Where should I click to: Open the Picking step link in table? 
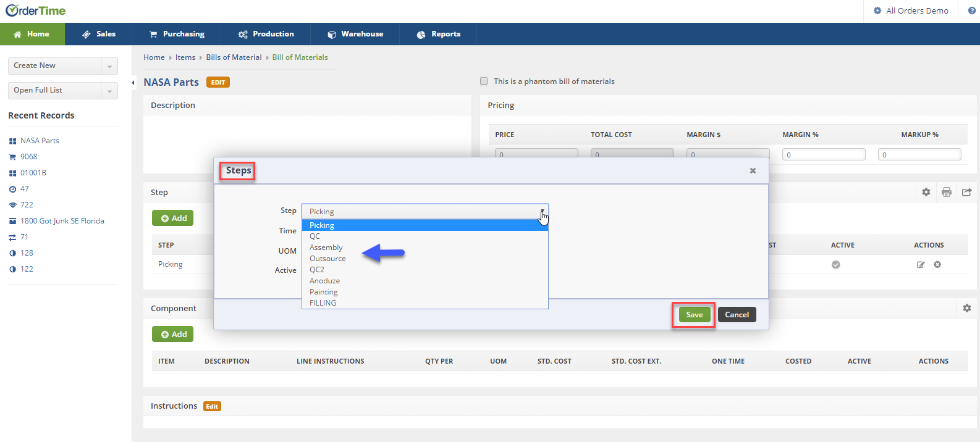171,264
